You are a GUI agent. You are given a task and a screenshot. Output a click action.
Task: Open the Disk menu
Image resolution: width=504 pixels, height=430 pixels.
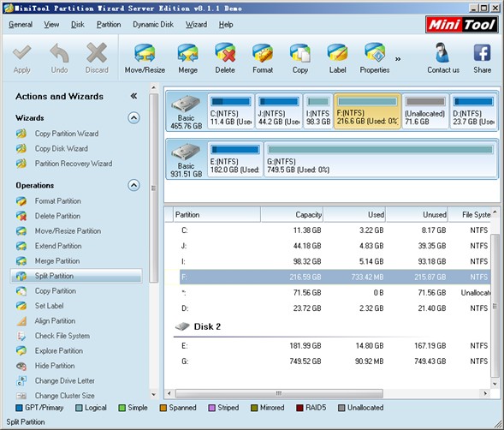78,25
